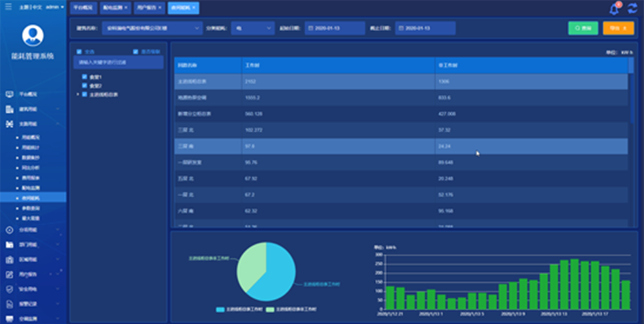Viewport: 644px width, 324px height.
Task: Open the 分类能耗 dropdown
Action: coord(254,28)
